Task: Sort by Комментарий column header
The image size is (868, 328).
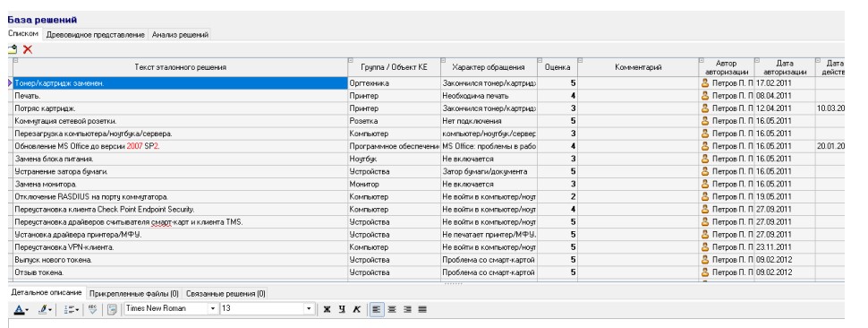Action: [638, 67]
